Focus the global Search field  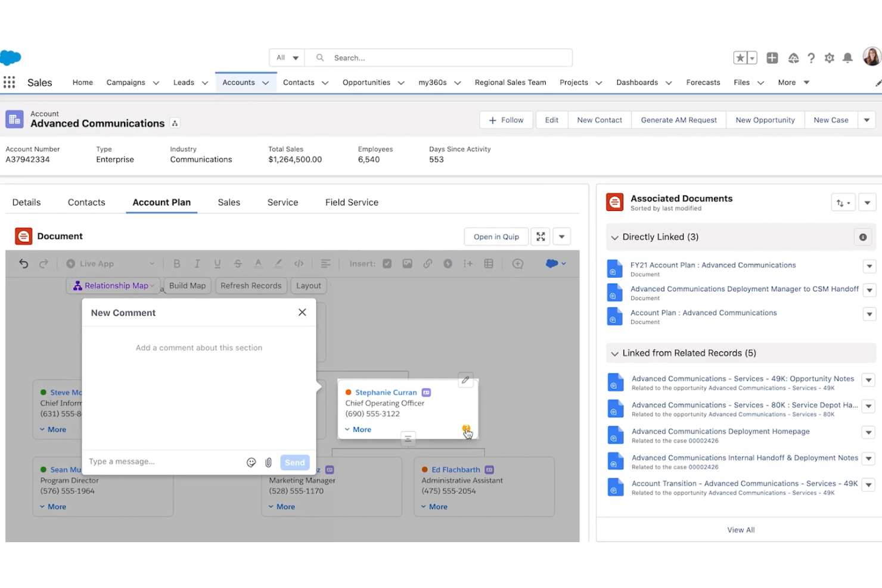(439, 58)
